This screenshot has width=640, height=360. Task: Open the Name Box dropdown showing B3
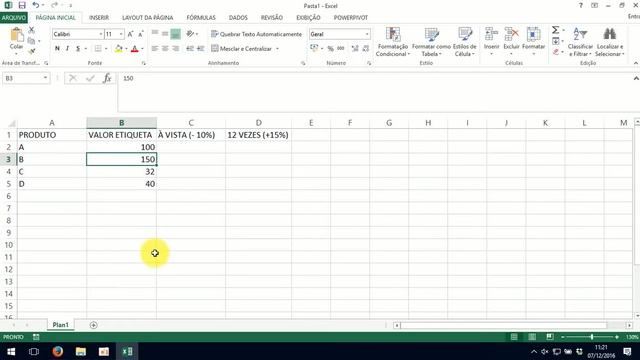[45, 78]
